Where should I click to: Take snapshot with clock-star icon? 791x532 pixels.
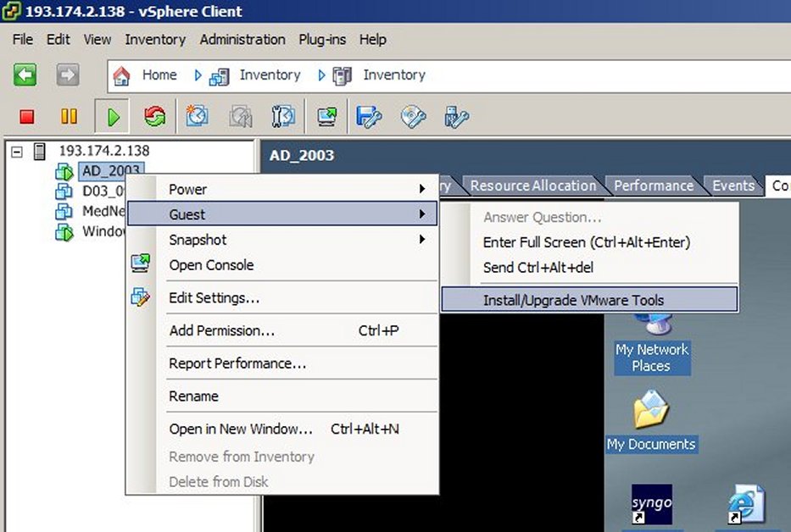pos(197,116)
